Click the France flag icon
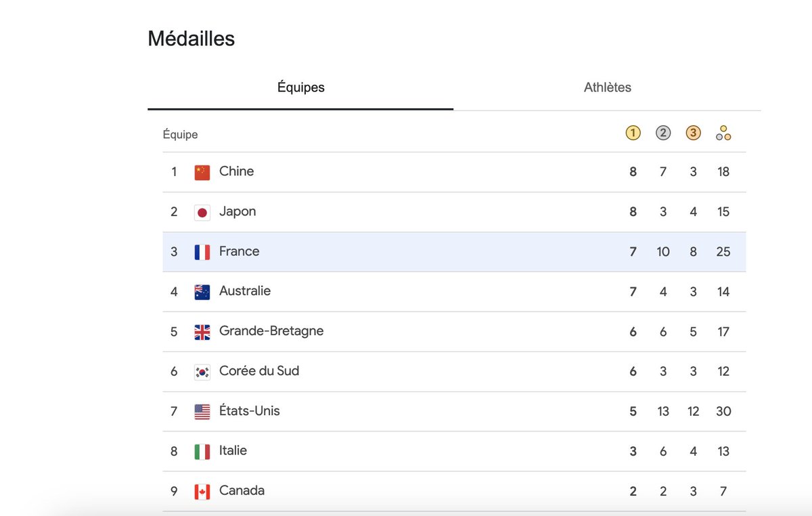 pos(202,253)
